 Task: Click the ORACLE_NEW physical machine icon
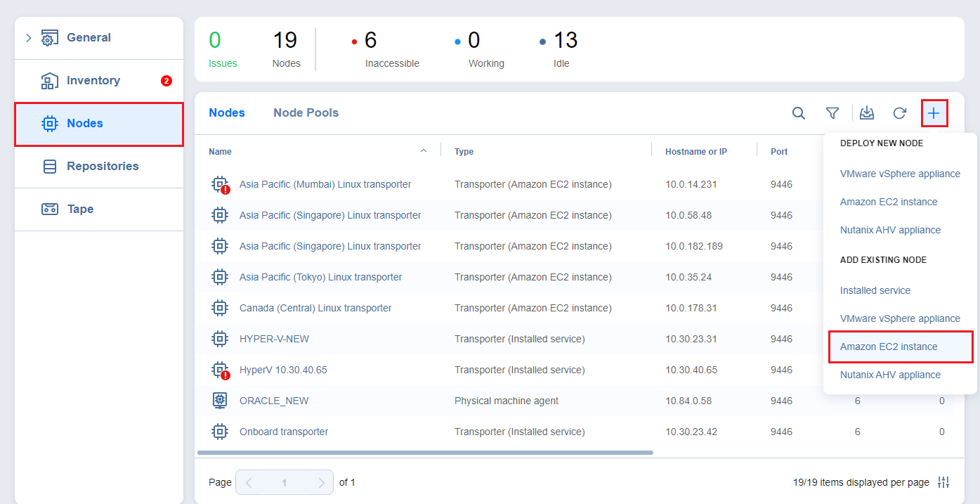coord(220,401)
